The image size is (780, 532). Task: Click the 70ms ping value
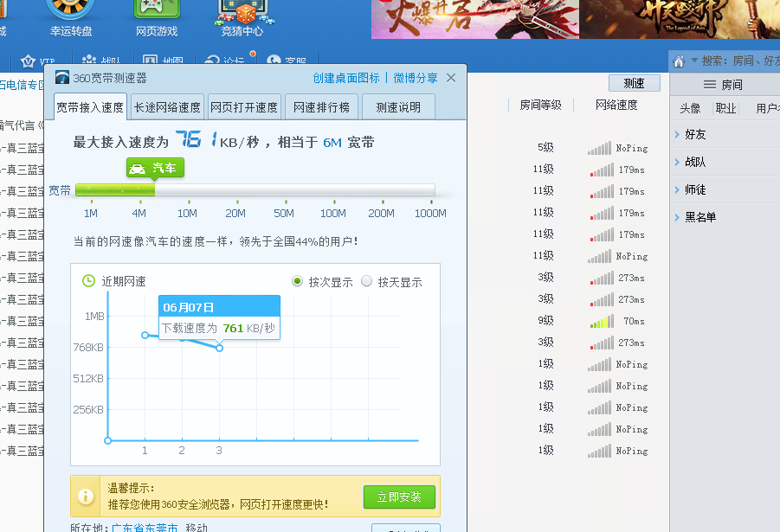click(x=635, y=321)
